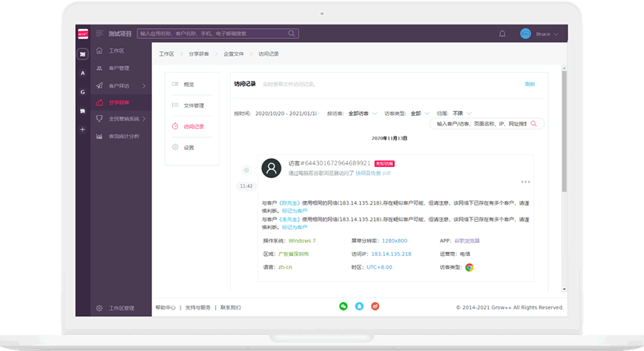Image resolution: width=644 pixels, height=351 pixels.
Task: Click the visitor search input field
Action: click(482, 124)
